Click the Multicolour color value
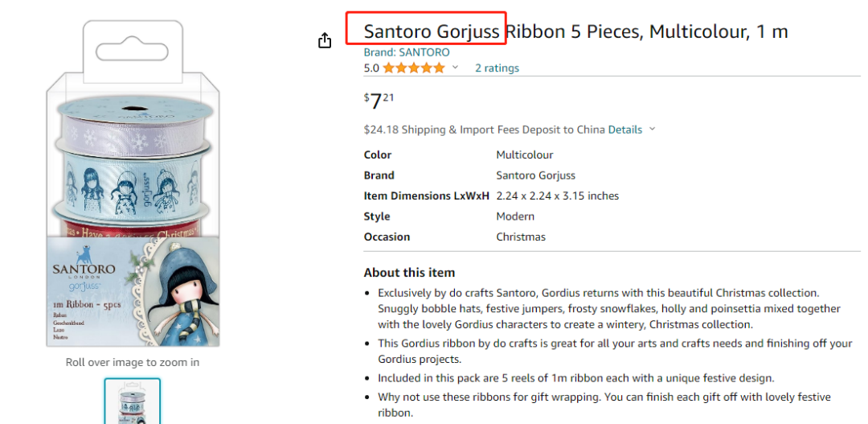The height and width of the screenshot is (424, 868). (x=524, y=154)
